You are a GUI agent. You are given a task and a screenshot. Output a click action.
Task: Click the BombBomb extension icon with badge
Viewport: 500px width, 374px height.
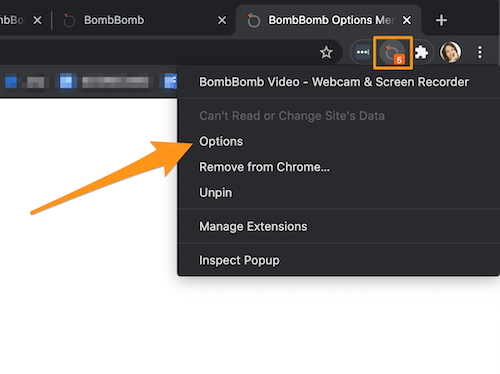(393, 53)
